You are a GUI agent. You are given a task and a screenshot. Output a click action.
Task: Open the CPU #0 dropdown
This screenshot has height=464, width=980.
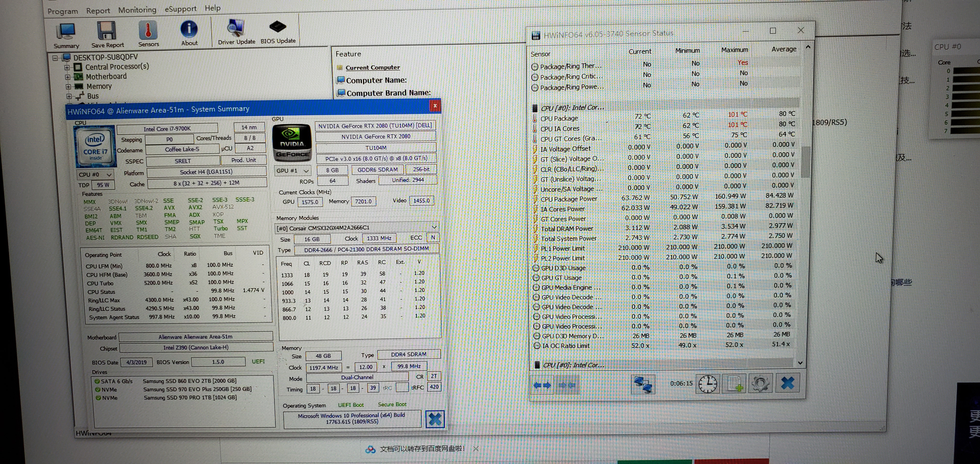95,174
